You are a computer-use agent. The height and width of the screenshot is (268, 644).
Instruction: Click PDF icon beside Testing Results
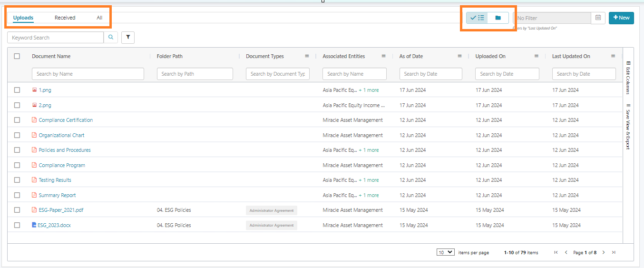tap(34, 180)
